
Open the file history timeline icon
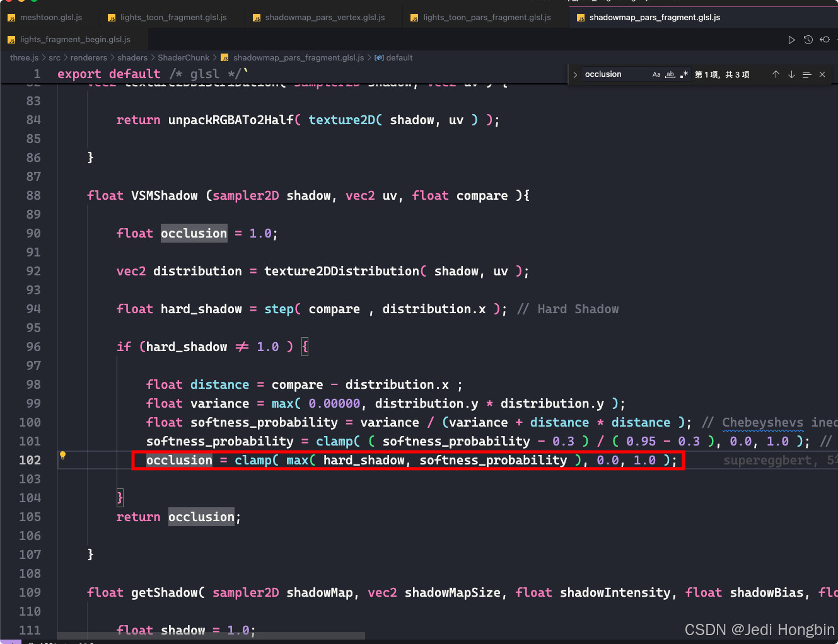808,40
